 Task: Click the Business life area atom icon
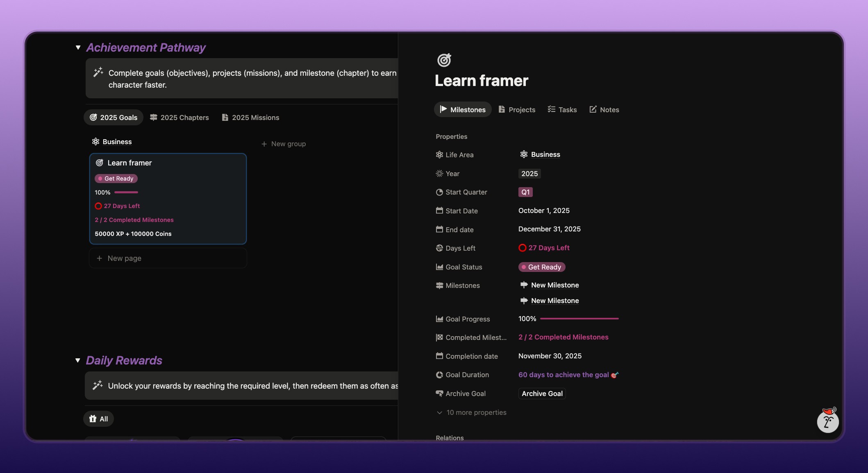[x=524, y=154]
